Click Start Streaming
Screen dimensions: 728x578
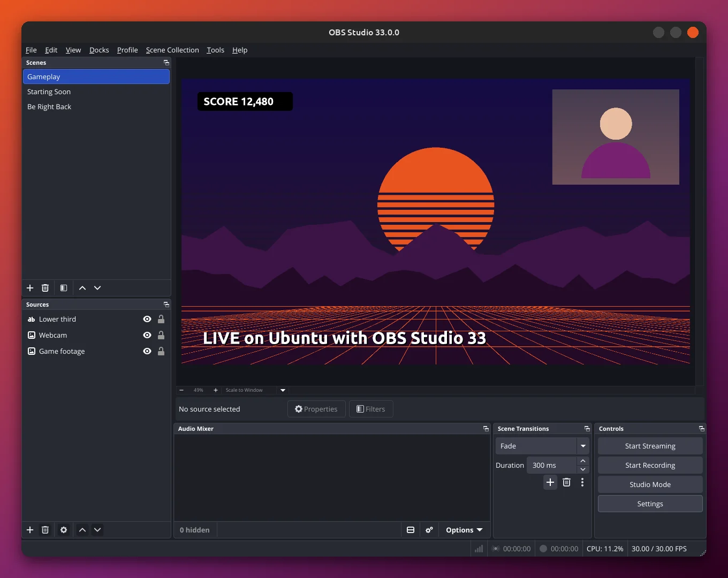click(650, 446)
